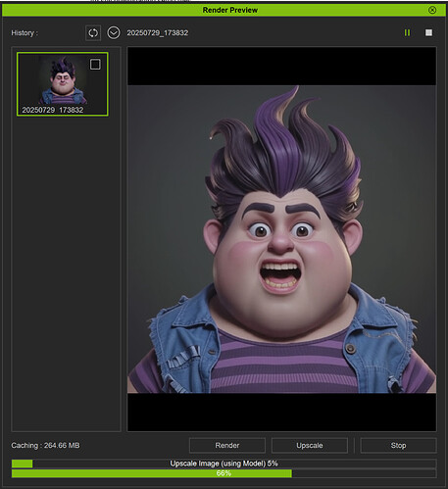Tick the checkbox on the history thumbnail
Viewport: 448px width, 489px height.
tap(95, 65)
